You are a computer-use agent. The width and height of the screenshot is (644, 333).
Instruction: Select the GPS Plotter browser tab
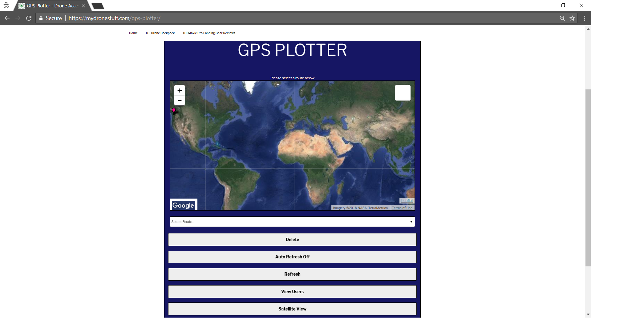pos(52,6)
